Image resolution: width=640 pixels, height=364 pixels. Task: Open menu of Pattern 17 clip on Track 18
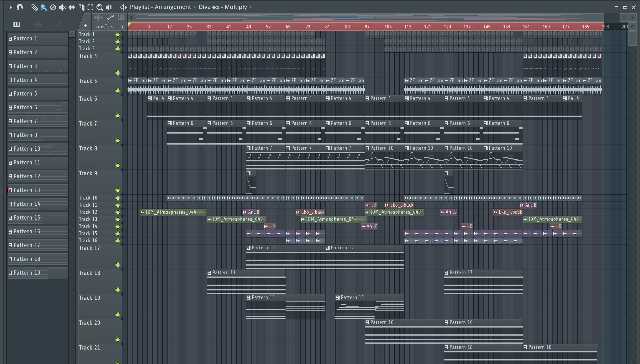[446, 273]
